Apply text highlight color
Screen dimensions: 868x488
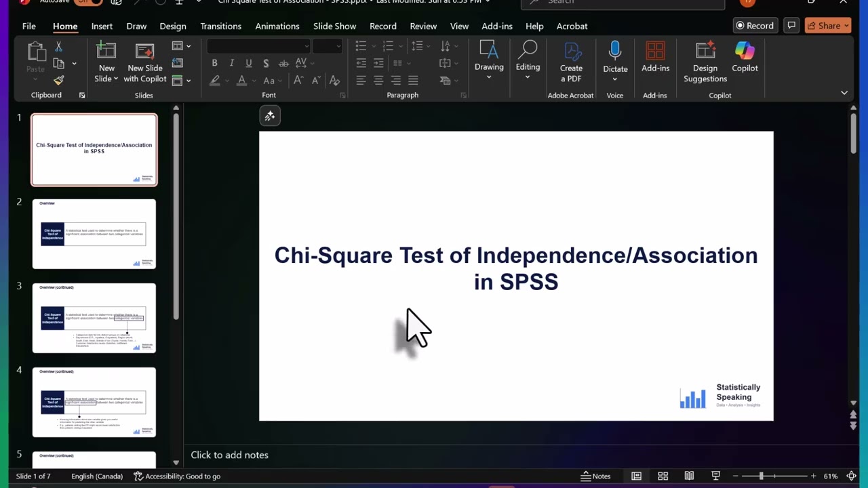click(x=214, y=80)
